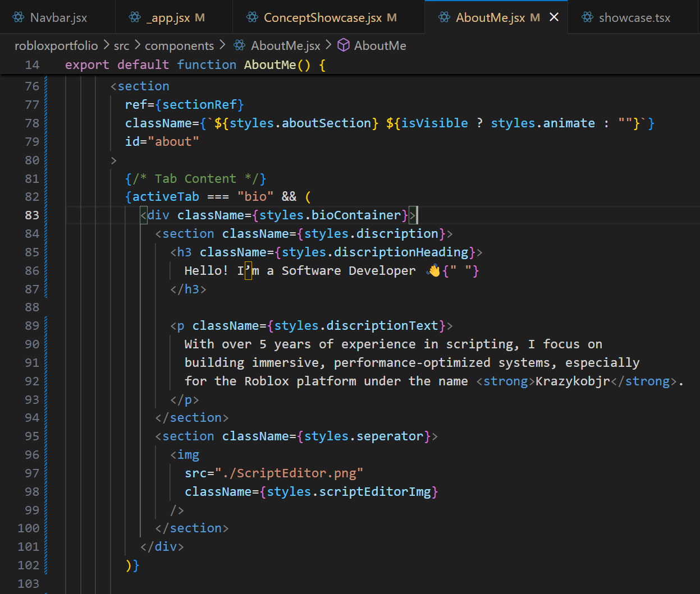Jump to sticky scroll line 14 header
700x594 pixels.
click(x=195, y=65)
